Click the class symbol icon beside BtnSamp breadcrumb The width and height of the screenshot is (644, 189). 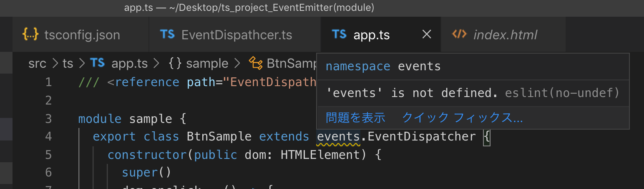click(x=255, y=63)
